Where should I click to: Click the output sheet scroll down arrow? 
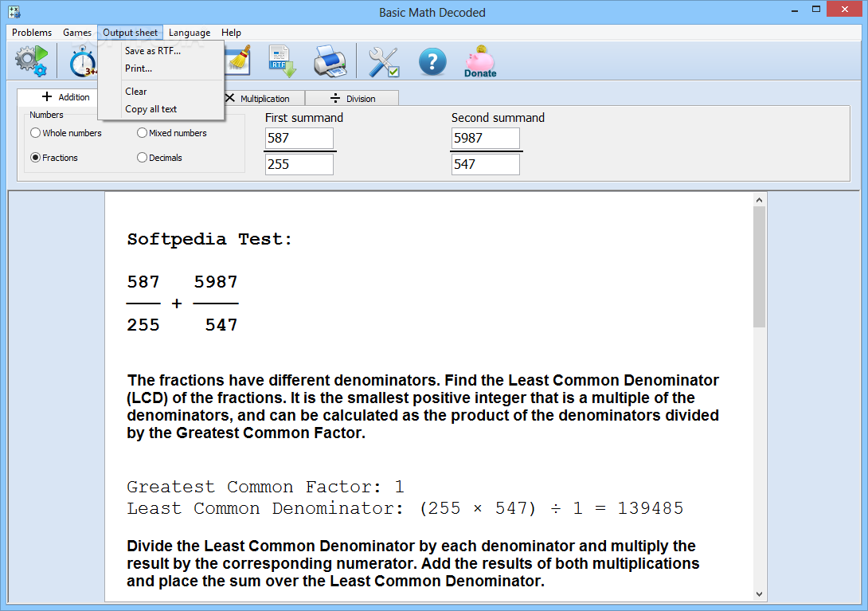[759, 593]
